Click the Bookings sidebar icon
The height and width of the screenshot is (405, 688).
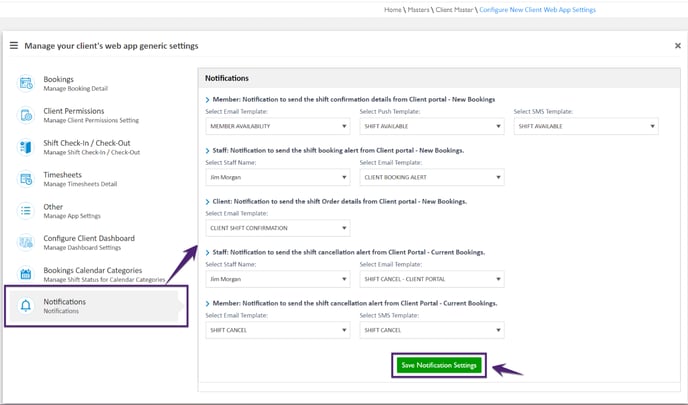click(26, 83)
